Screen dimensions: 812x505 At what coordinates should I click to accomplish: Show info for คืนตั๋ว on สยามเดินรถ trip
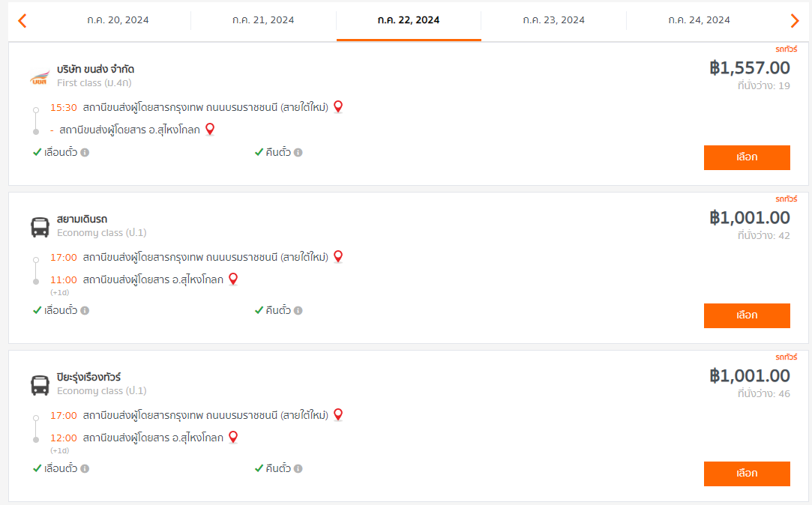click(x=298, y=310)
